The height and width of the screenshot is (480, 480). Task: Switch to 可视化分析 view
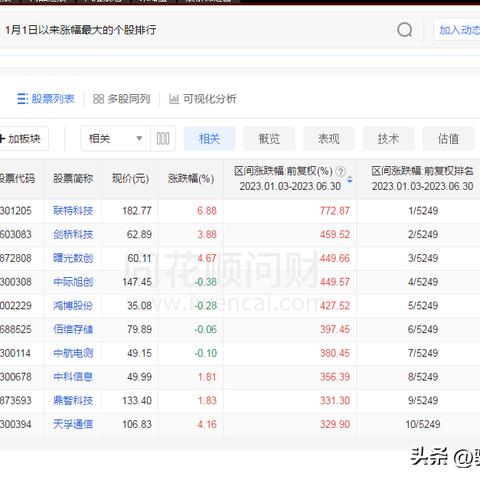[203, 99]
